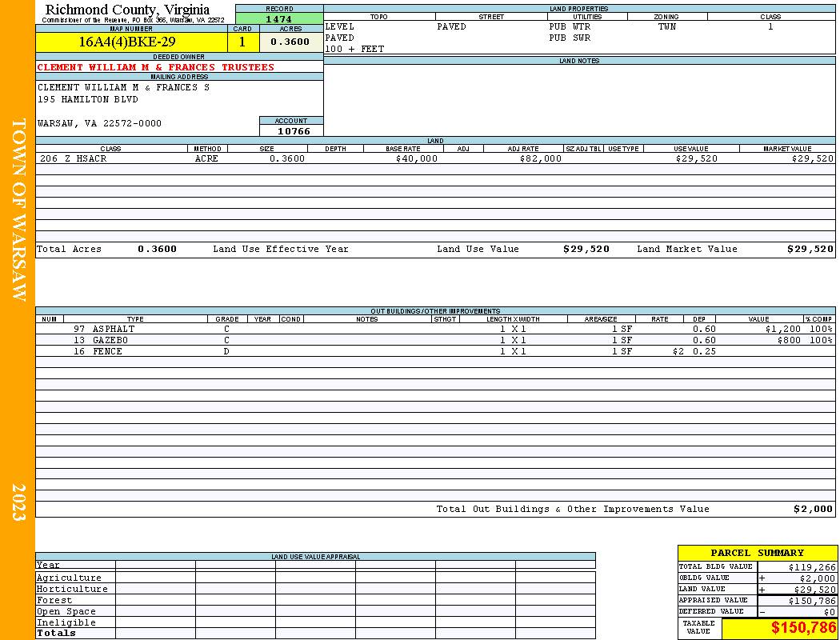Select the deeded owner name in red
This screenshot has height=640, width=840.
155,67
